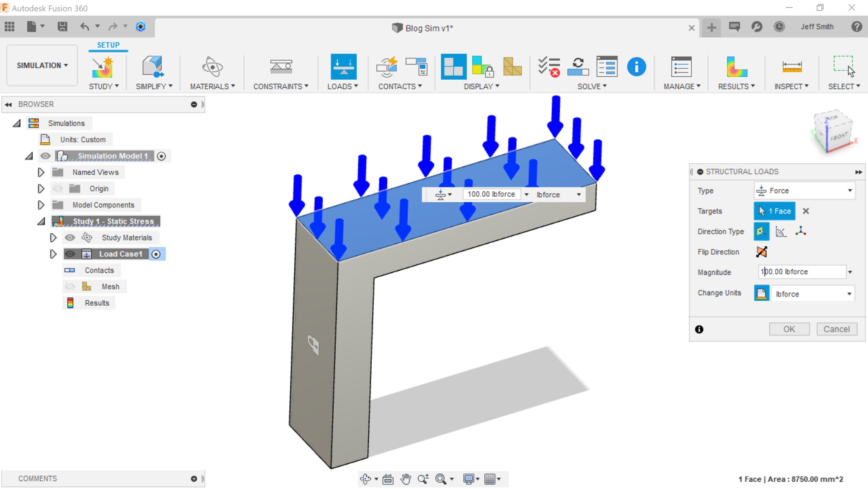Show the hidden Mesh item

click(70, 287)
